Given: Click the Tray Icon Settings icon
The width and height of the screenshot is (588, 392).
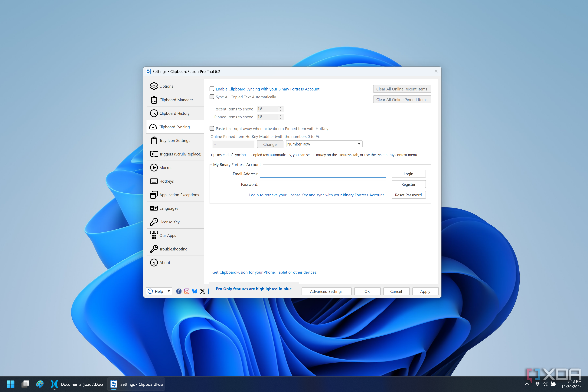Looking at the screenshot, I should point(154,141).
